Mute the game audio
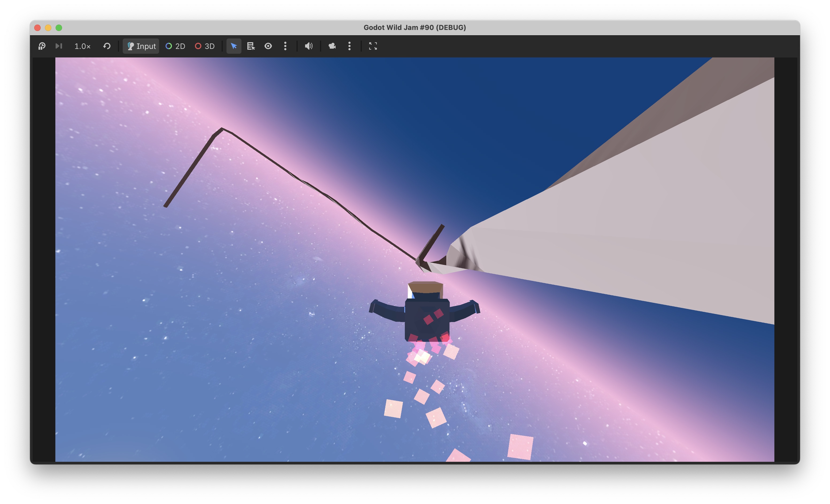Screen dimensions: 830x504 point(309,46)
